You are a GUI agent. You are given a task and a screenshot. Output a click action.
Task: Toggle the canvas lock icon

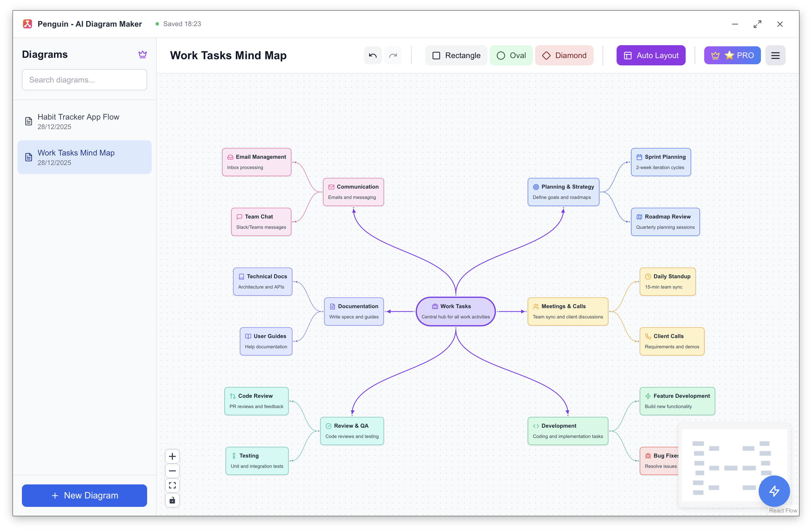coord(172,500)
